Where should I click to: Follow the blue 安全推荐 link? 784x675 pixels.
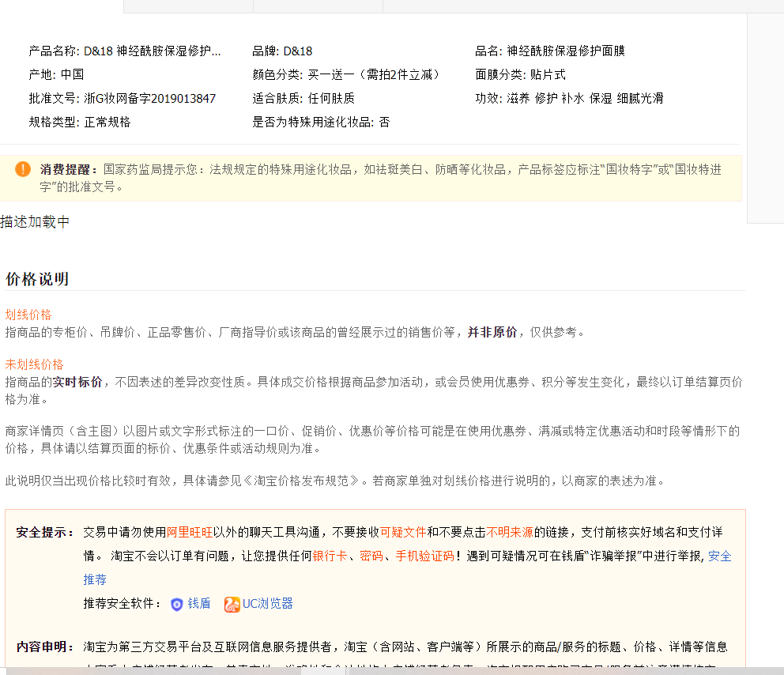pos(719,556)
